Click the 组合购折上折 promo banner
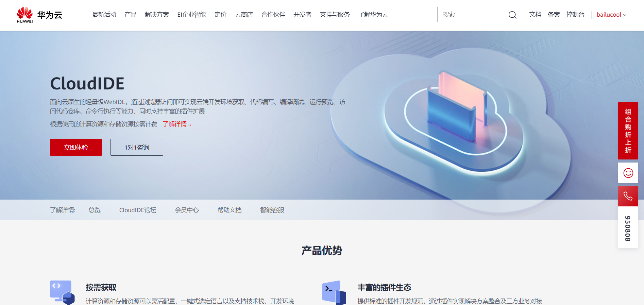Image resolution: width=644 pixels, height=305 pixels. [x=628, y=131]
